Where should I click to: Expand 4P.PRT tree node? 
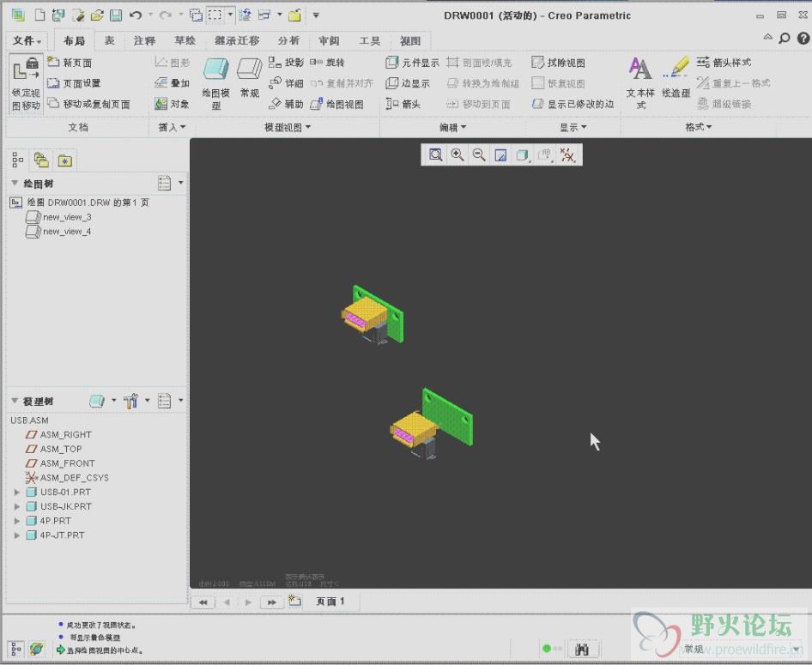[16, 521]
